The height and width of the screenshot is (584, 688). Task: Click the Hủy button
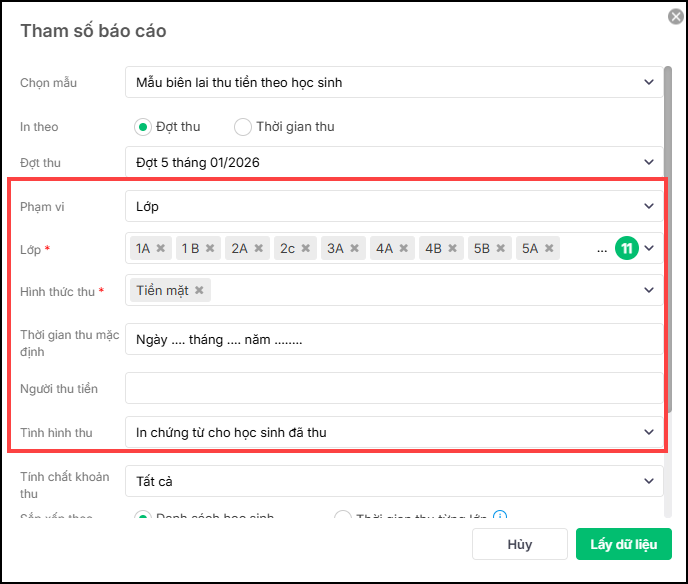pyautogui.click(x=519, y=544)
